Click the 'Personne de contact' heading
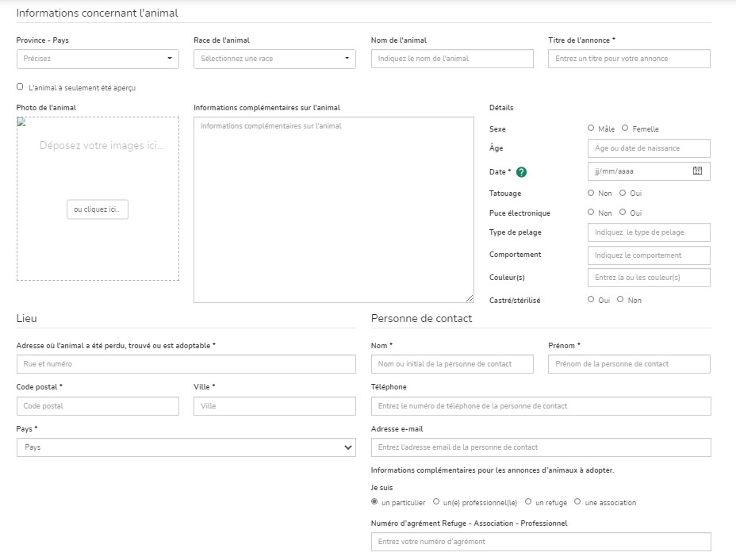This screenshot has width=736, height=560. [421, 318]
